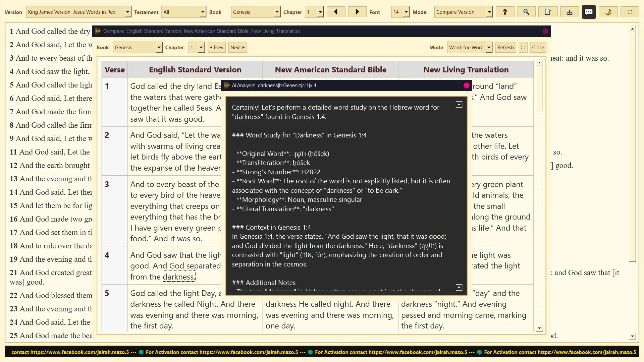Toggle main window fullscreen icon
Screen dimensions: 644x362
(630, 12)
